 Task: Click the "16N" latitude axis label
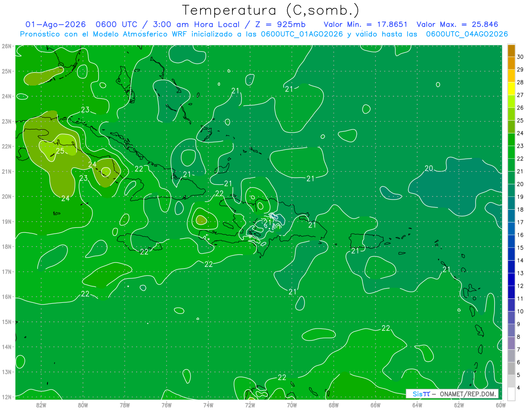pyautogui.click(x=7, y=297)
